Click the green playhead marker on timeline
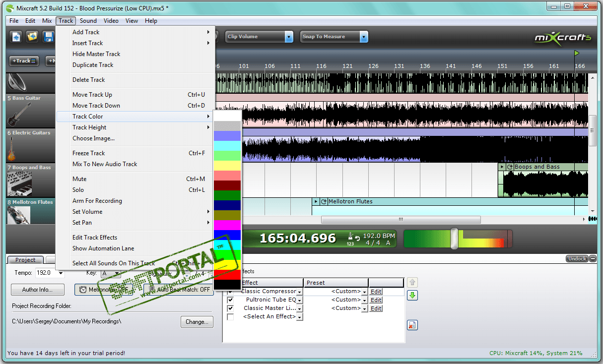The height and width of the screenshot is (364, 603). coord(577,53)
